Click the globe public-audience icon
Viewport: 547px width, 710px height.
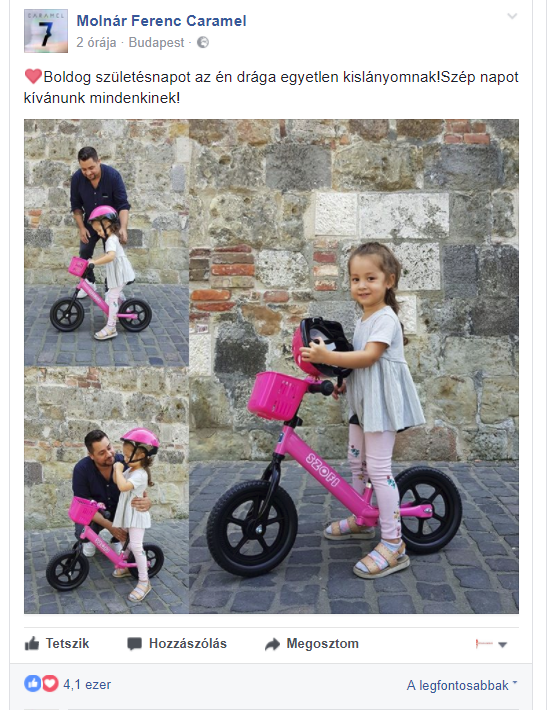click(x=203, y=43)
